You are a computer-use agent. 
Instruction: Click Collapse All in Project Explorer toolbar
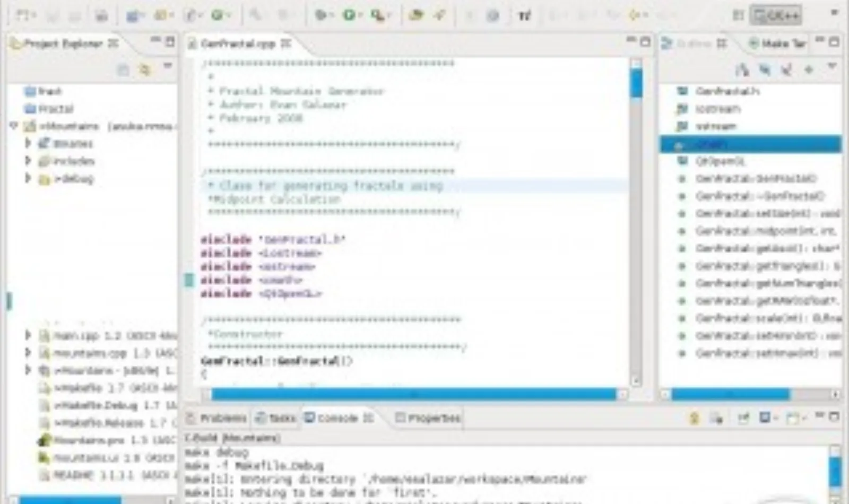123,69
